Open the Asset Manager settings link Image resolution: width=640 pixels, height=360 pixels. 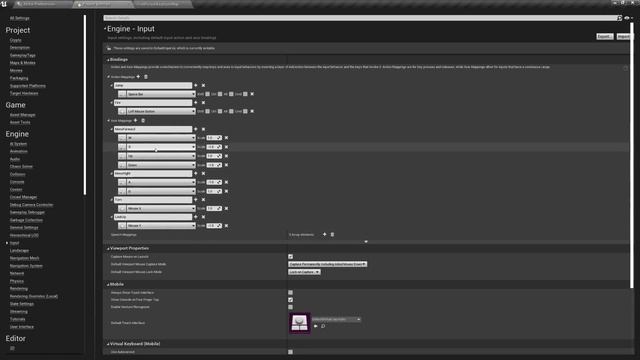click(x=22, y=115)
